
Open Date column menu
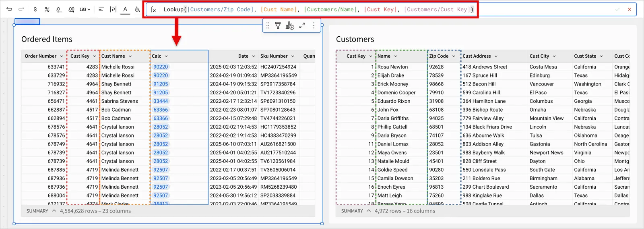click(x=254, y=56)
